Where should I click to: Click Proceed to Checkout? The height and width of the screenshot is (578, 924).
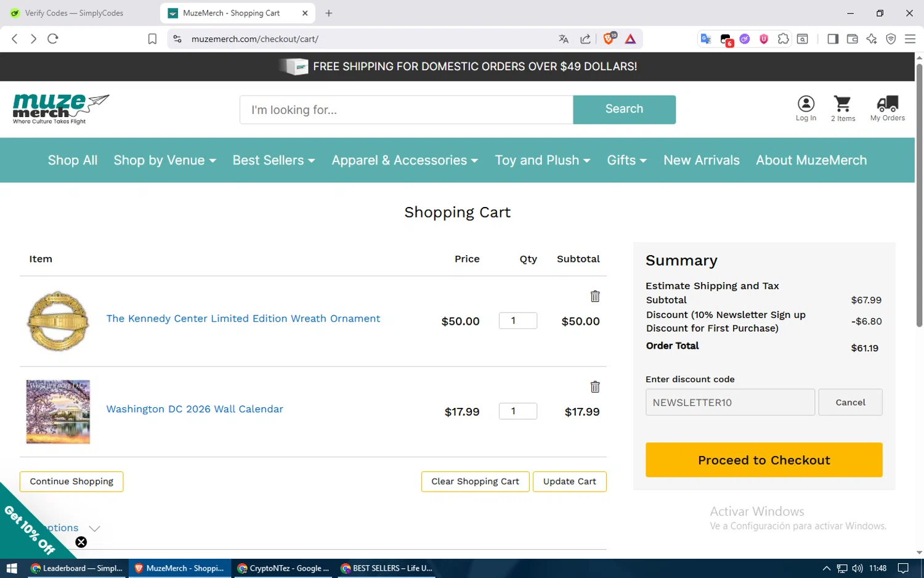764,460
